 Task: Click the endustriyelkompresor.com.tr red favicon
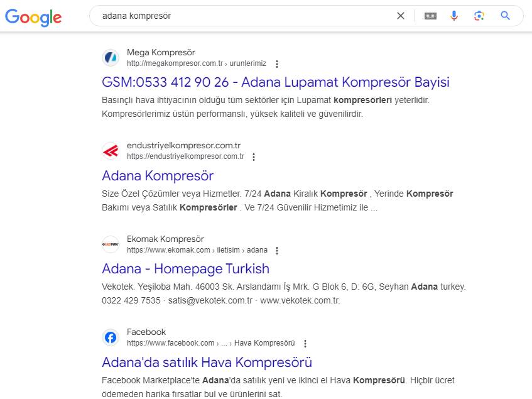tap(111, 151)
